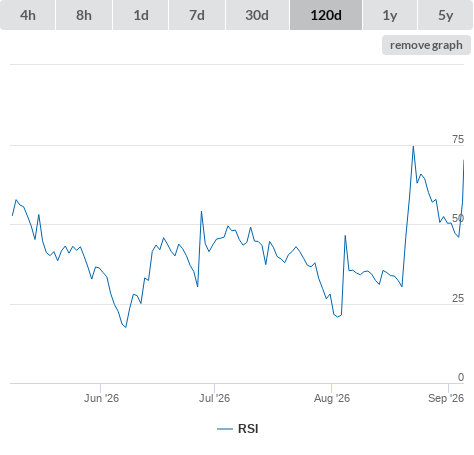Click the Aug '26 axis label
This screenshot has width=474, height=455.
click(x=332, y=398)
